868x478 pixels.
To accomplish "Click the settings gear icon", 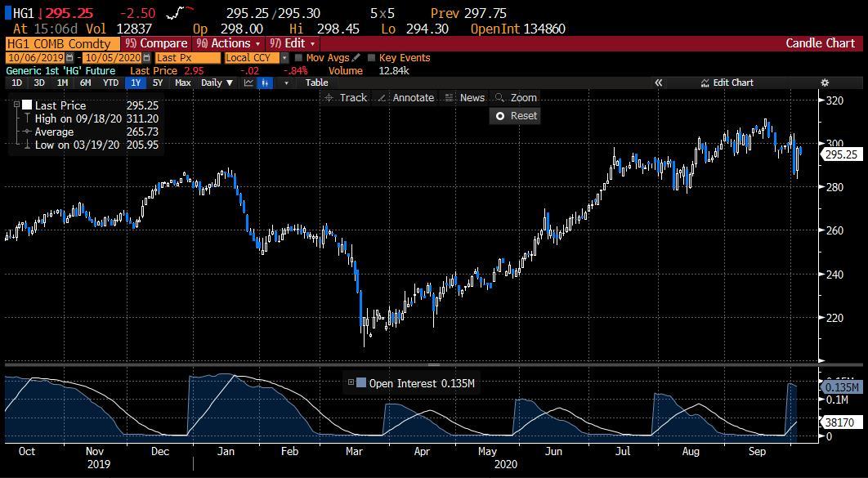I will point(824,83).
